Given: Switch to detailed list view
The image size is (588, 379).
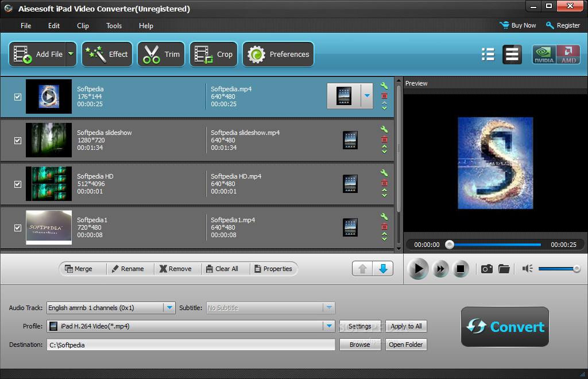Looking at the screenshot, I should click(x=488, y=55).
